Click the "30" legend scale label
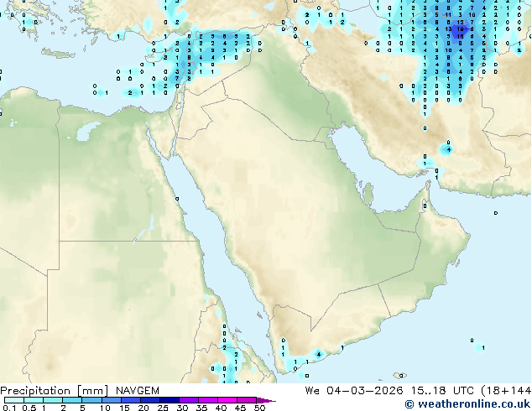 182,408
